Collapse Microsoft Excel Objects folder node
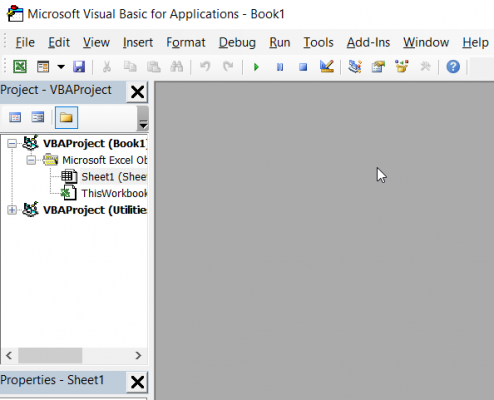The height and width of the screenshot is (400, 494). 31,160
